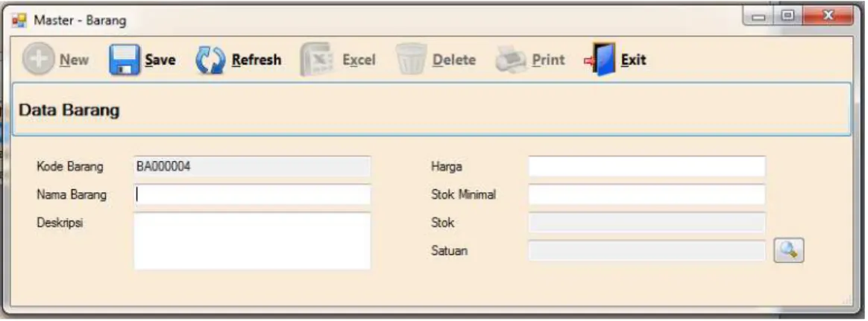Click the New toolbar button
The height and width of the screenshot is (321, 868).
(56, 60)
